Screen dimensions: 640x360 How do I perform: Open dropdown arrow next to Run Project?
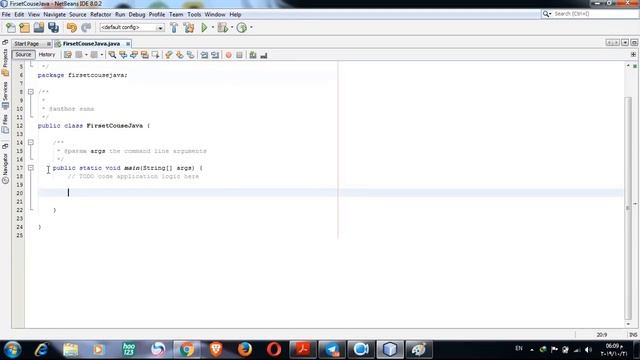pos(213,27)
